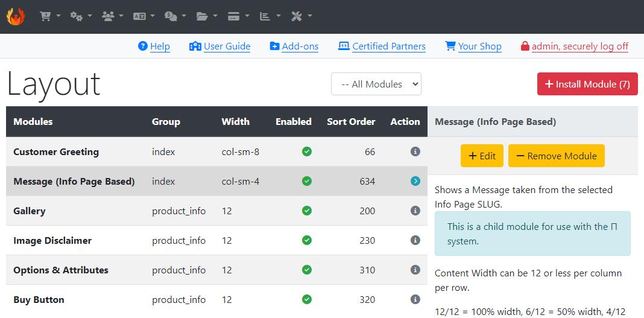Go to the Add-ons page

pos(300,46)
